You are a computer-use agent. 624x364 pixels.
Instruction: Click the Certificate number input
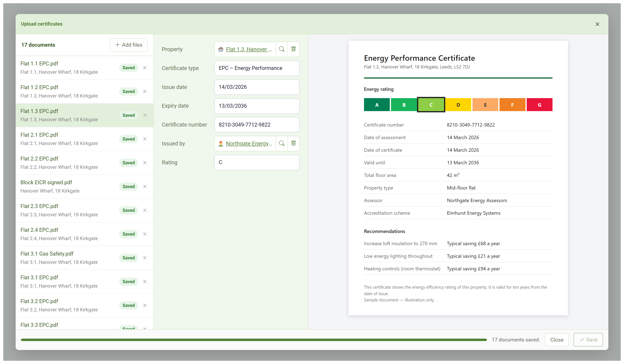tap(257, 125)
